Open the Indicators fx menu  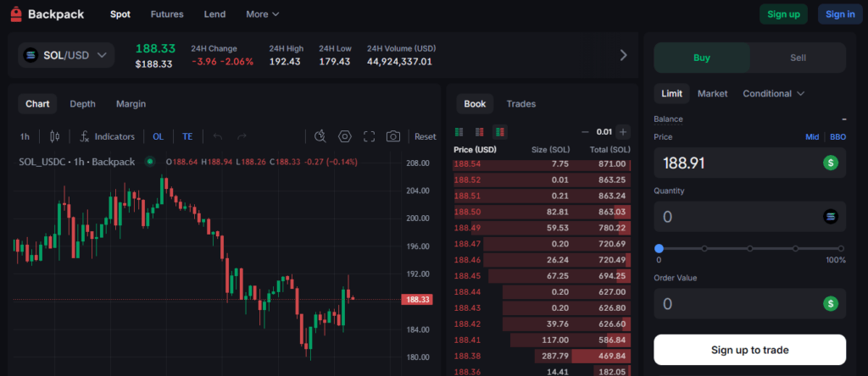tap(108, 136)
